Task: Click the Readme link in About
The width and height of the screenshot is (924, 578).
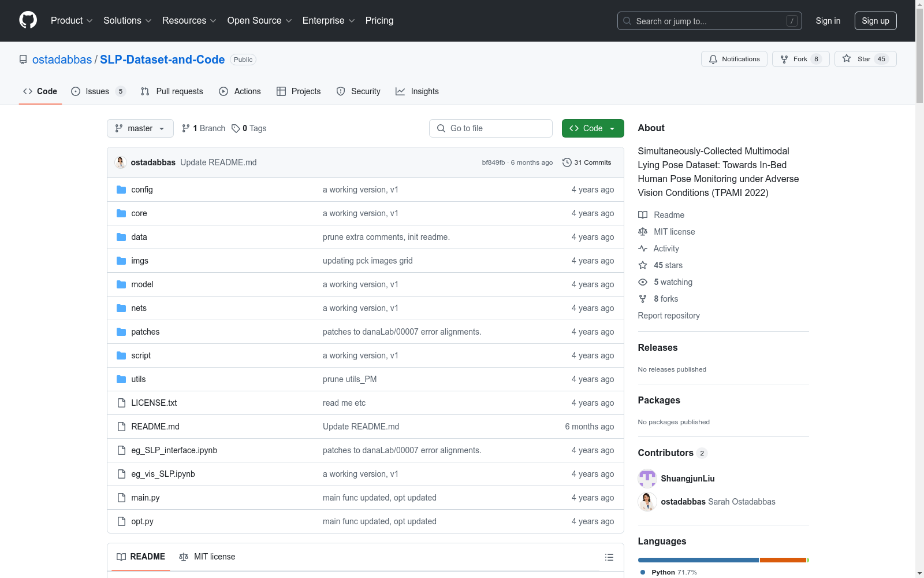Action: (x=661, y=215)
